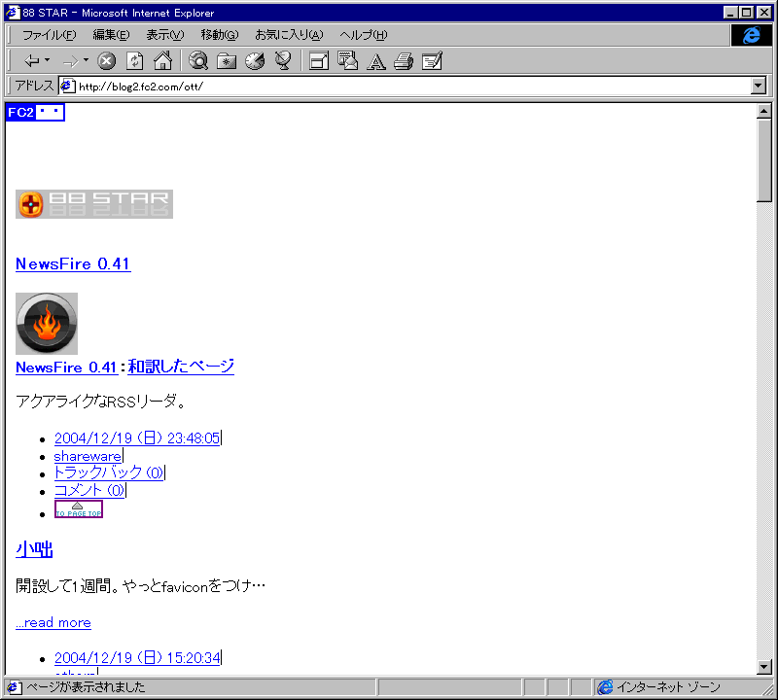The height and width of the screenshot is (700, 778).
Task: Click the vertical scrollbar thumb
Action: pyautogui.click(x=764, y=160)
